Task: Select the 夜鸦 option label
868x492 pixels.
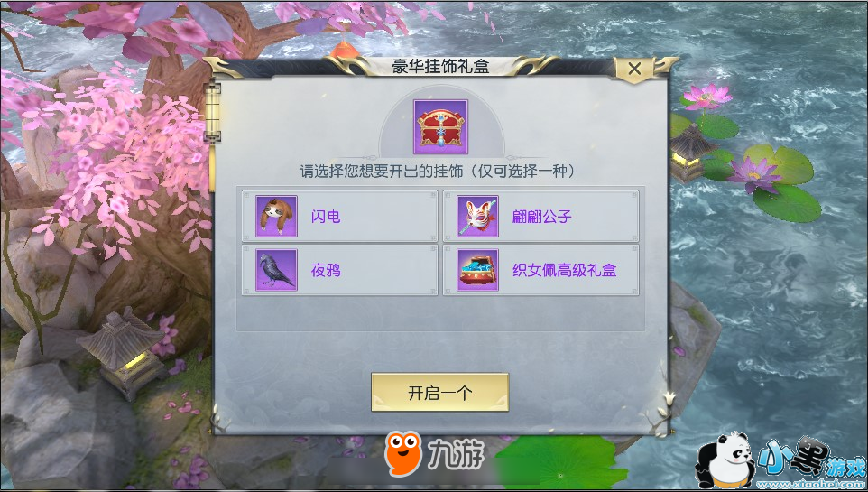Action: pos(326,271)
